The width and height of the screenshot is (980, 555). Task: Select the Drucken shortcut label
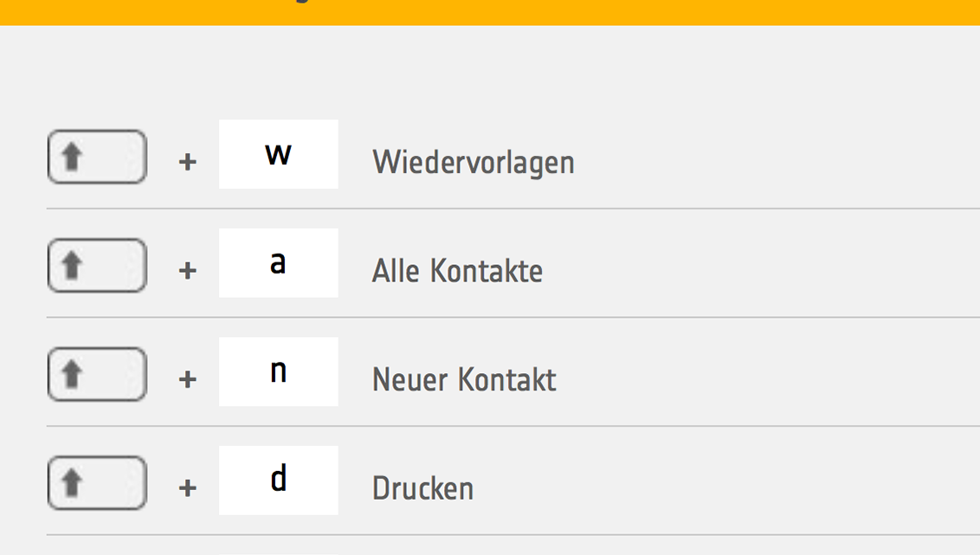pyautogui.click(x=423, y=488)
